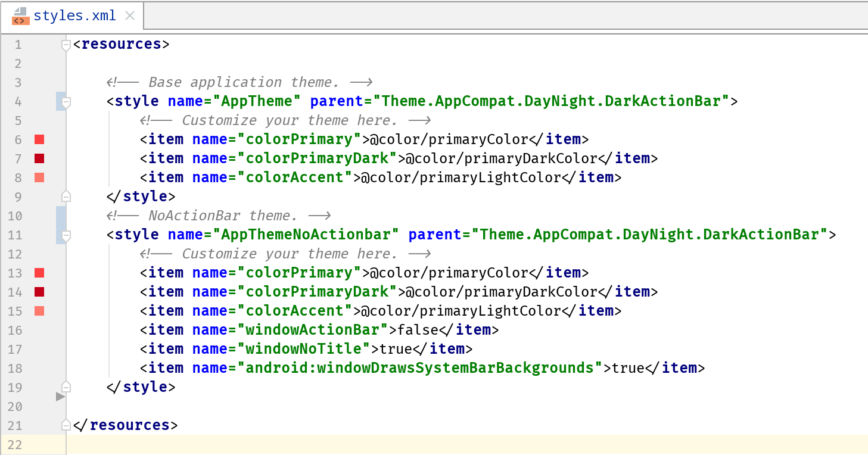Collapse the resources element using line 1 fold marker
The image size is (868, 455).
point(66,43)
